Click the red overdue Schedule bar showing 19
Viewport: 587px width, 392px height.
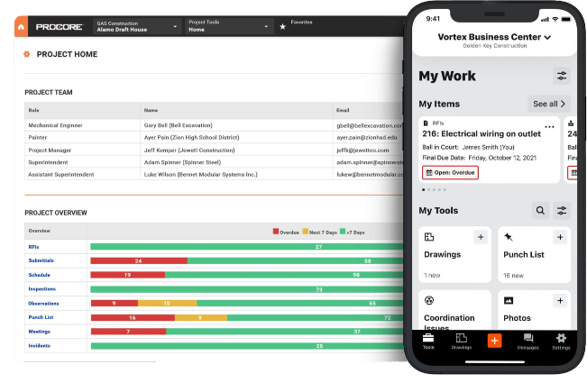point(128,275)
